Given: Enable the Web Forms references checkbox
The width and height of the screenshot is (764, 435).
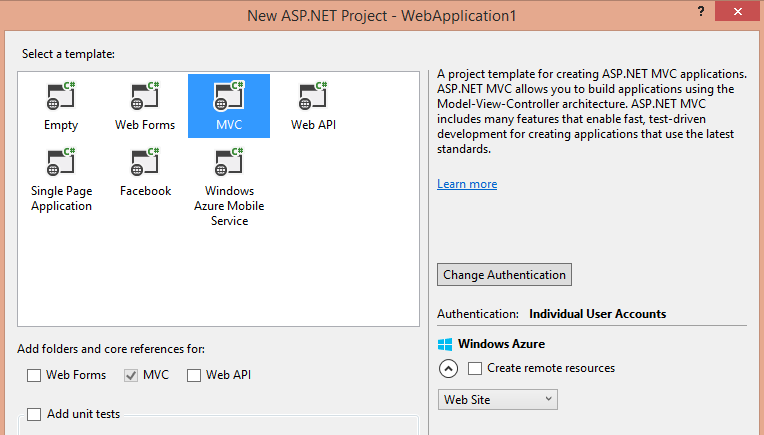Looking at the screenshot, I should (35, 375).
